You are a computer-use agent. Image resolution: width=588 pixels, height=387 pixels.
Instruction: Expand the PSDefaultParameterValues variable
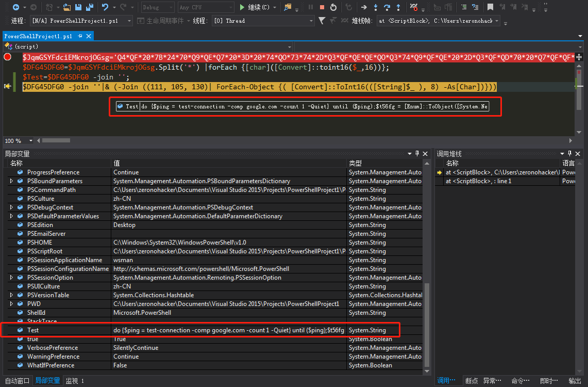(x=12, y=216)
